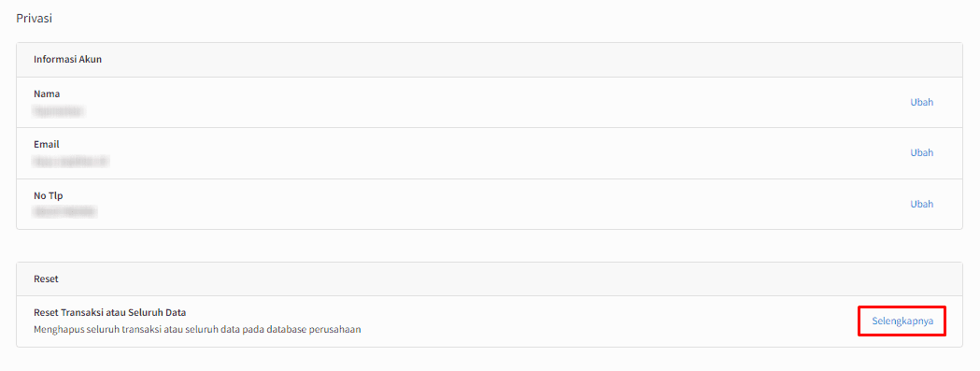Click the No Tlp field label

click(49, 196)
